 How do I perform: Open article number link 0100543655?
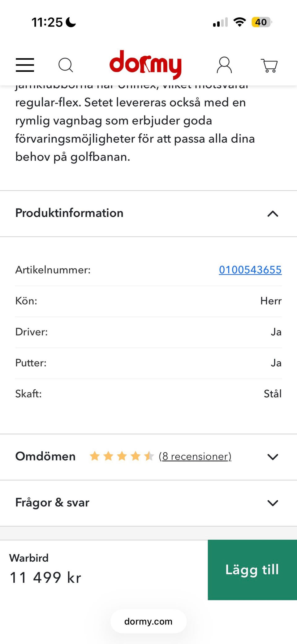pos(250,270)
